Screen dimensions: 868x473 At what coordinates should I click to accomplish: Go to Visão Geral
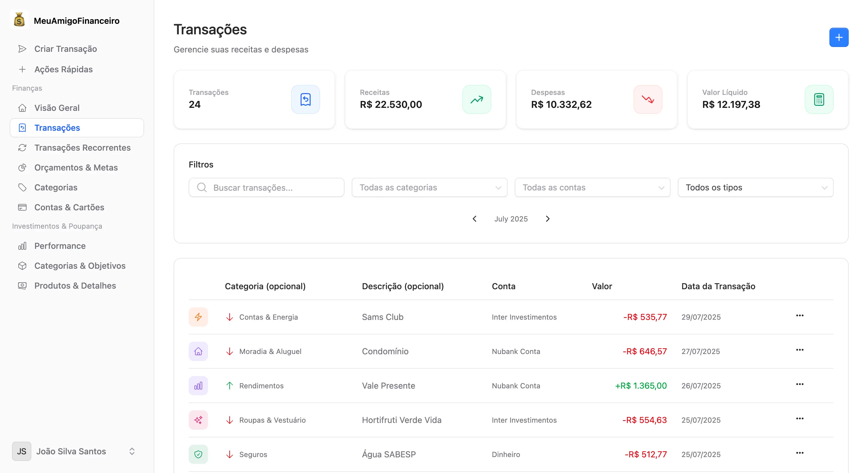[x=58, y=108]
